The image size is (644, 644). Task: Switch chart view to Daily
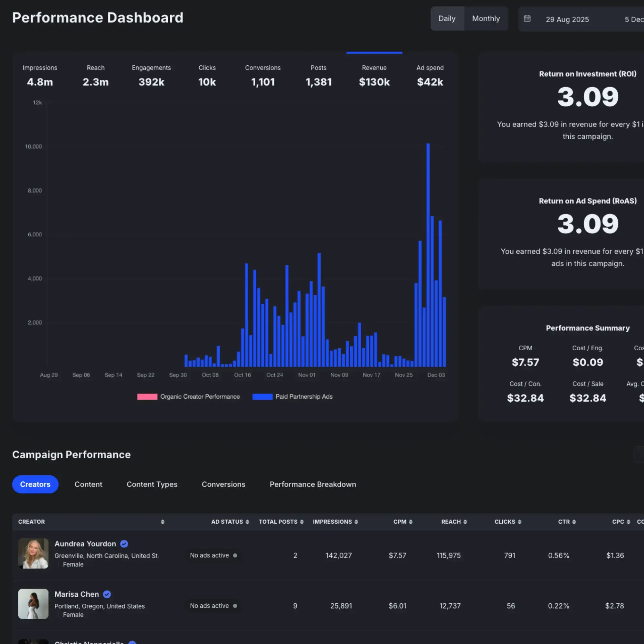coord(447,19)
